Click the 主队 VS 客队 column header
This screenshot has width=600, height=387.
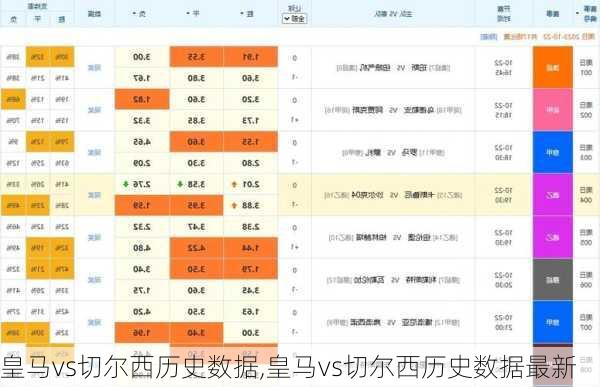tap(393, 14)
